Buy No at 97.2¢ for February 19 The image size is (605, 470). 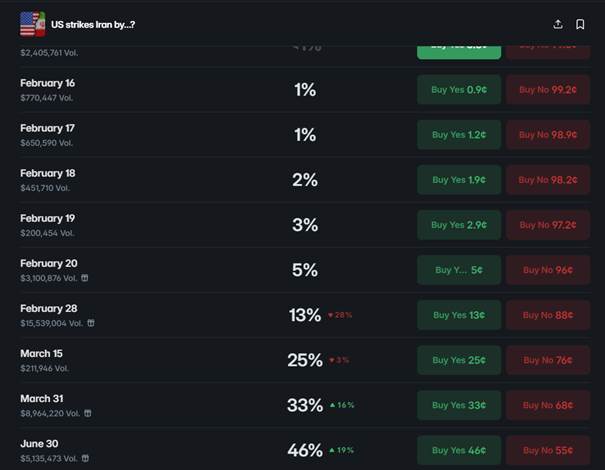pos(548,224)
